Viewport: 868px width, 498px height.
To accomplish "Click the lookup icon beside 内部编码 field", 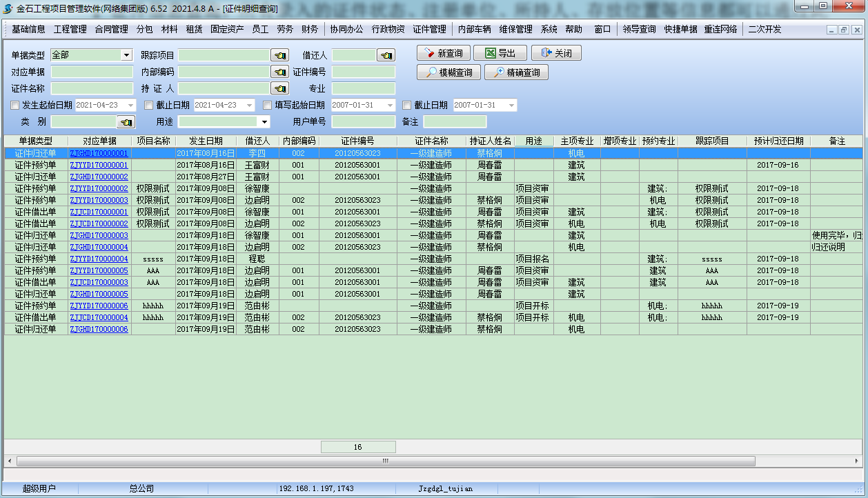I will click(279, 72).
